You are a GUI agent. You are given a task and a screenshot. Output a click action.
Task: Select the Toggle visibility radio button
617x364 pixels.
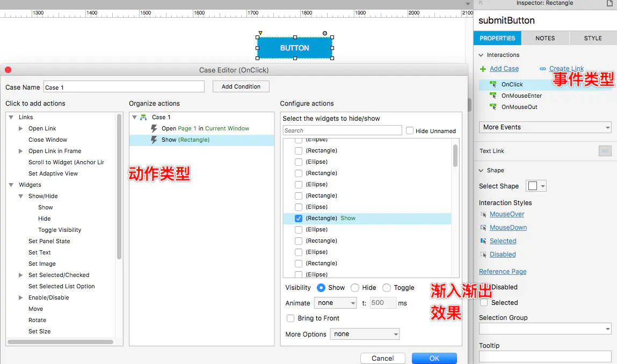click(387, 288)
